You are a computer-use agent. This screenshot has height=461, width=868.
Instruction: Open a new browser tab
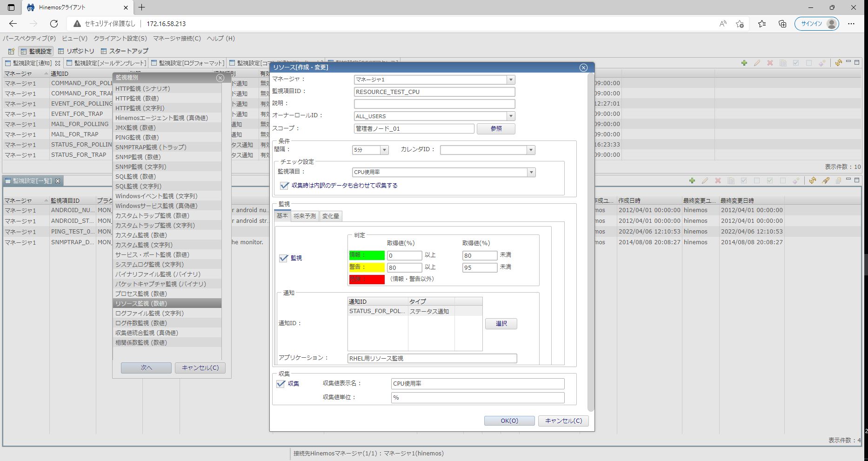point(142,7)
